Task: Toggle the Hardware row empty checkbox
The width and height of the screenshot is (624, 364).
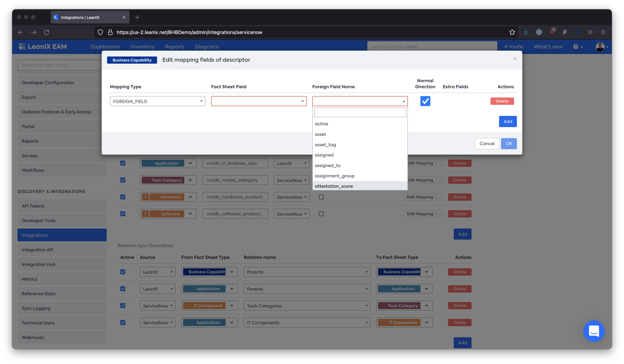Action: click(321, 197)
